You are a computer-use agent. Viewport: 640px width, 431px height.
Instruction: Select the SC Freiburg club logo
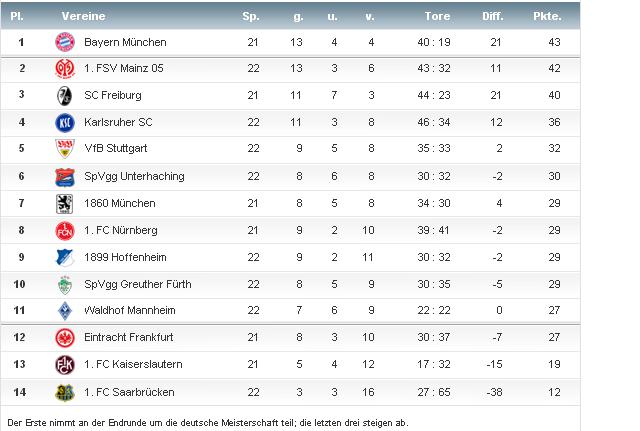64,96
